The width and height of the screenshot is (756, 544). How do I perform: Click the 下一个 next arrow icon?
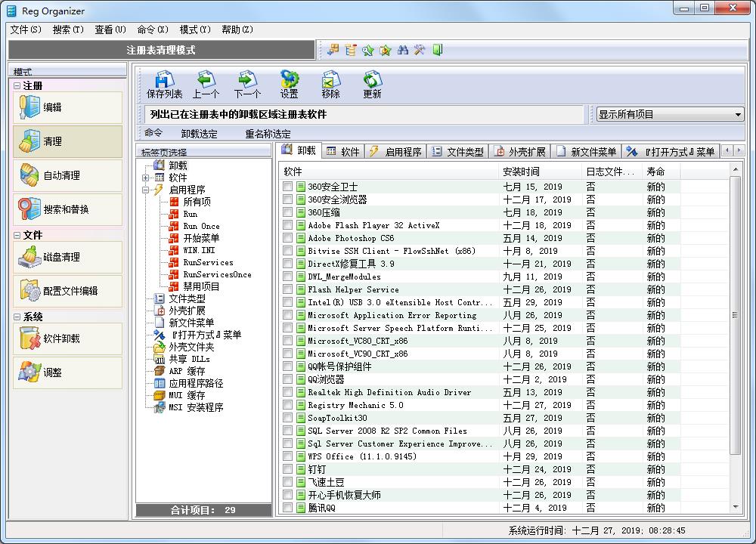[x=246, y=80]
